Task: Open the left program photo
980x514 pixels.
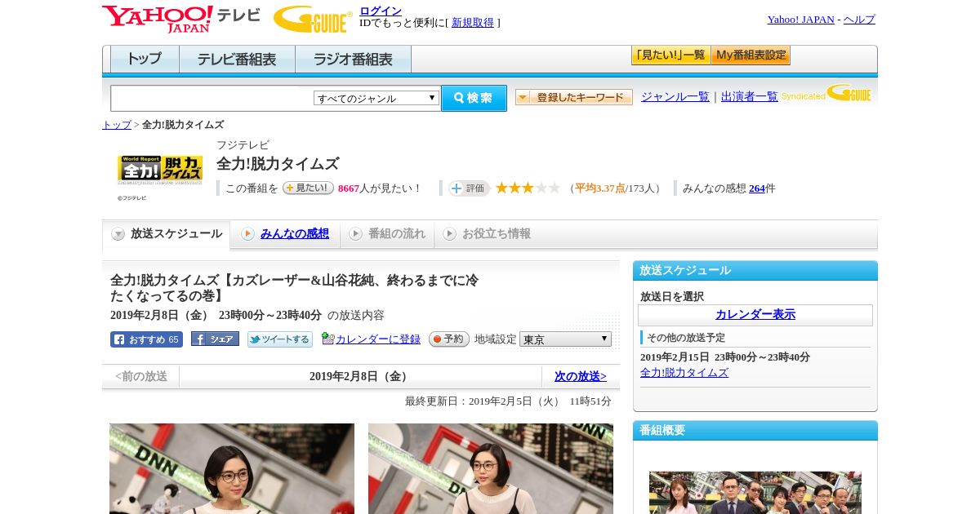Action: tap(232, 468)
